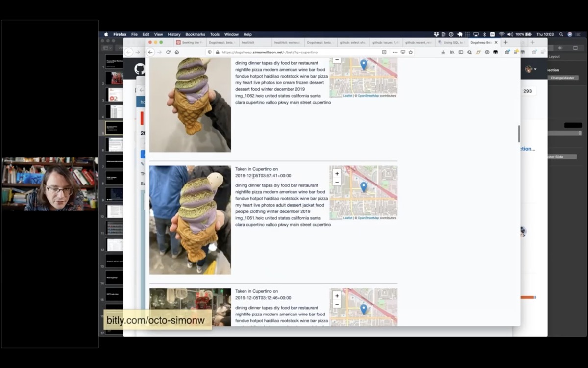Open the ice cream photo for img_1061
This screenshot has width=588, height=368.
click(x=190, y=220)
